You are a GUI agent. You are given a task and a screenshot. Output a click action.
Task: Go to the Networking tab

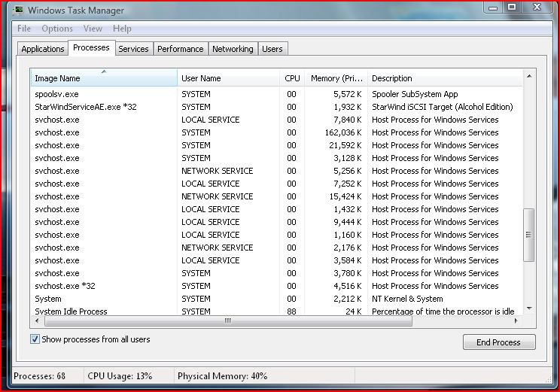click(x=233, y=49)
